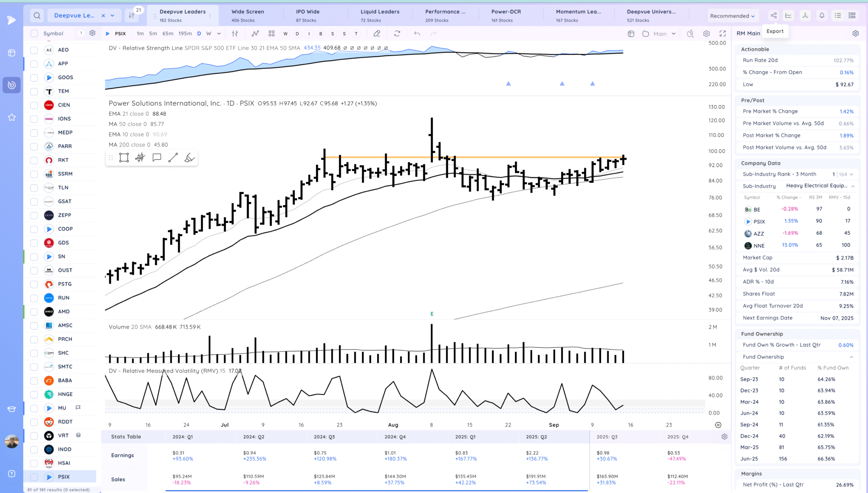Select the pencil drawing tool icon
The image size is (868, 493).
pyautogui.click(x=377, y=34)
